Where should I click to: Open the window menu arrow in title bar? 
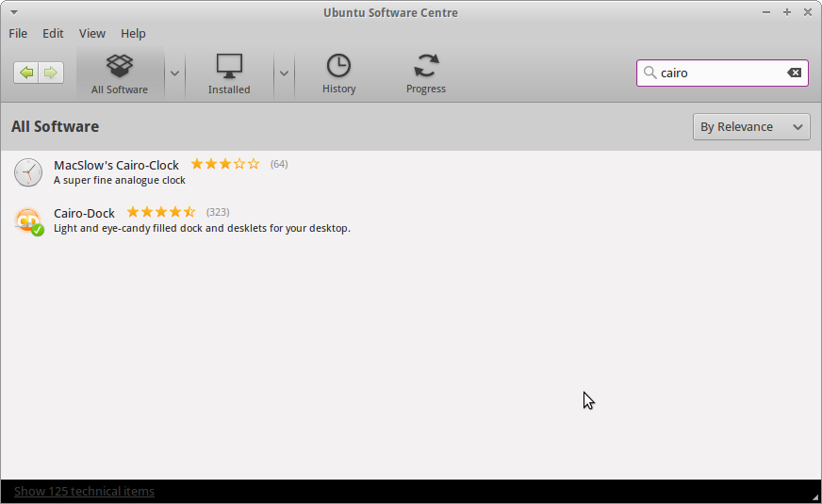tap(14, 12)
